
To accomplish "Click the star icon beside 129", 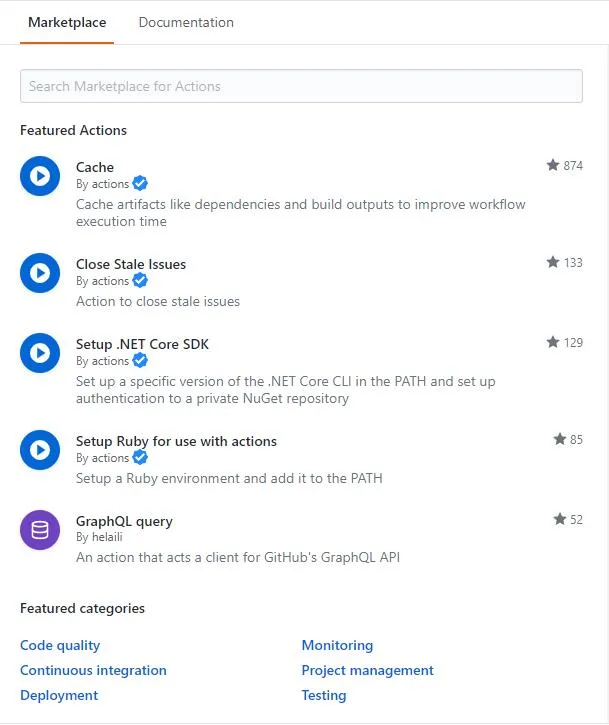I will tap(553, 342).
